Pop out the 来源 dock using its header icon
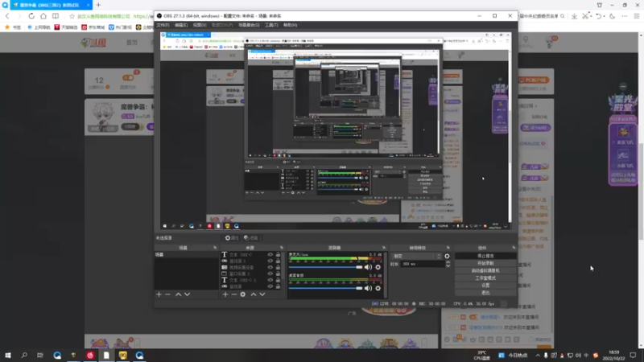 click(x=281, y=248)
